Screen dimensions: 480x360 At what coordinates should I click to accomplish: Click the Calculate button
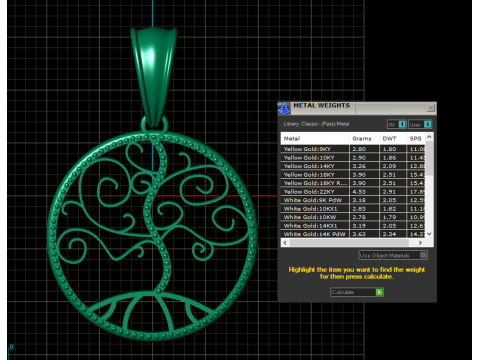click(x=357, y=292)
